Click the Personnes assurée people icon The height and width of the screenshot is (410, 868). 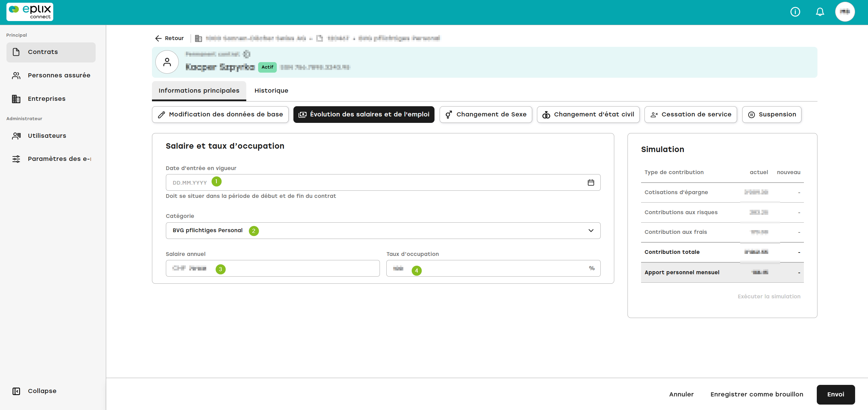pyautogui.click(x=16, y=75)
